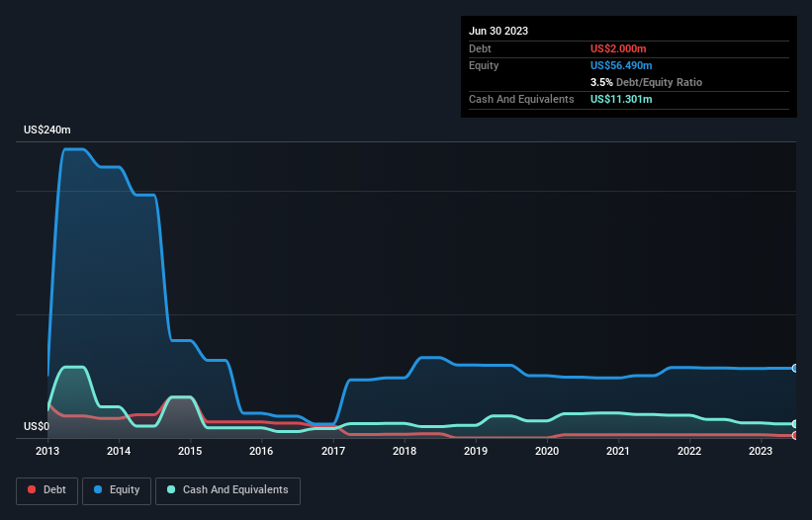Click the 2023 x-axis label

[761, 451]
